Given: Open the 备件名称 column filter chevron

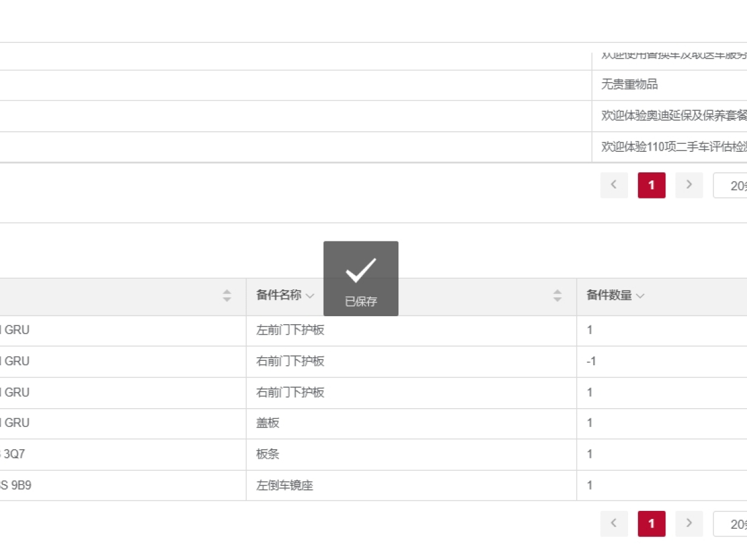Looking at the screenshot, I should [x=310, y=296].
